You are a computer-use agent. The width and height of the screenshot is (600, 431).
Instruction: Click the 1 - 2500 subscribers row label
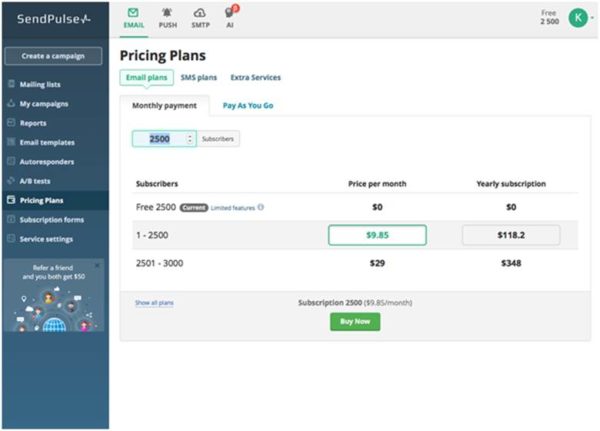152,235
